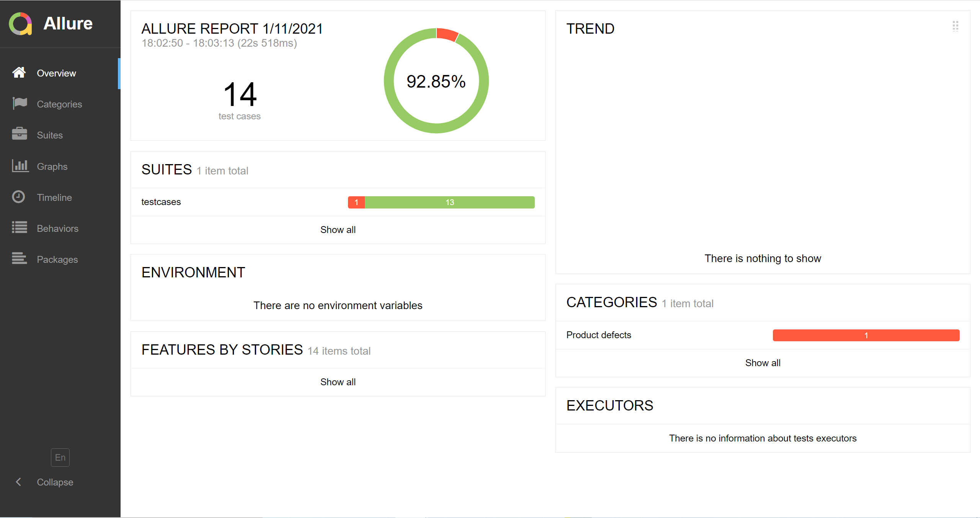Click the Overview home icon
980x518 pixels.
[x=19, y=73]
